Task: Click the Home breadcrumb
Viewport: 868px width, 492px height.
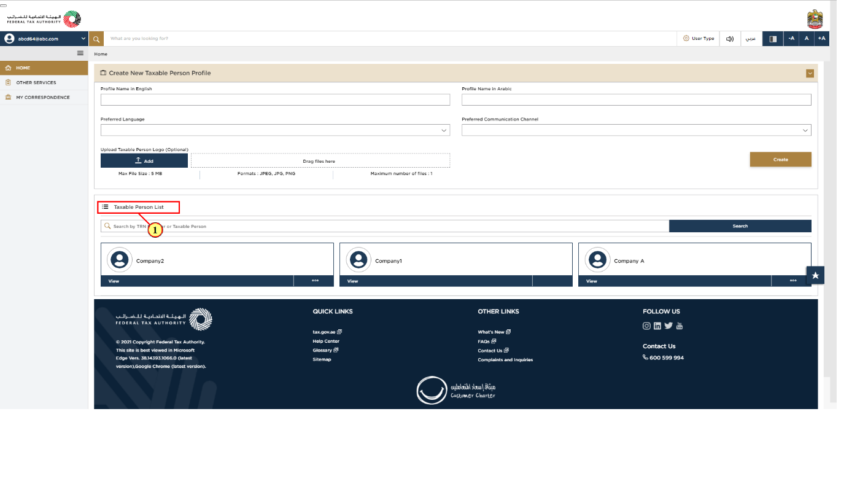Action: pyautogui.click(x=101, y=54)
